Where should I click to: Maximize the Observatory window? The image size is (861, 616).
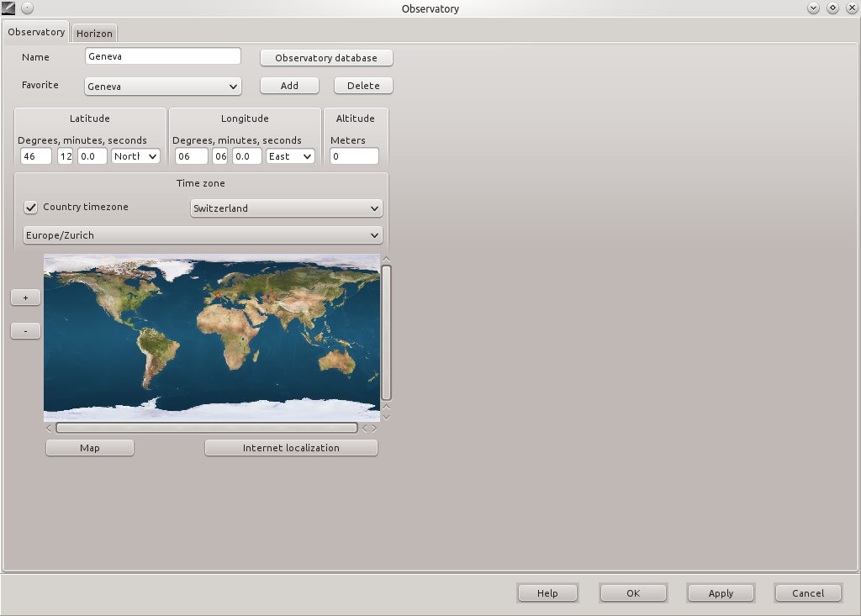(x=832, y=8)
